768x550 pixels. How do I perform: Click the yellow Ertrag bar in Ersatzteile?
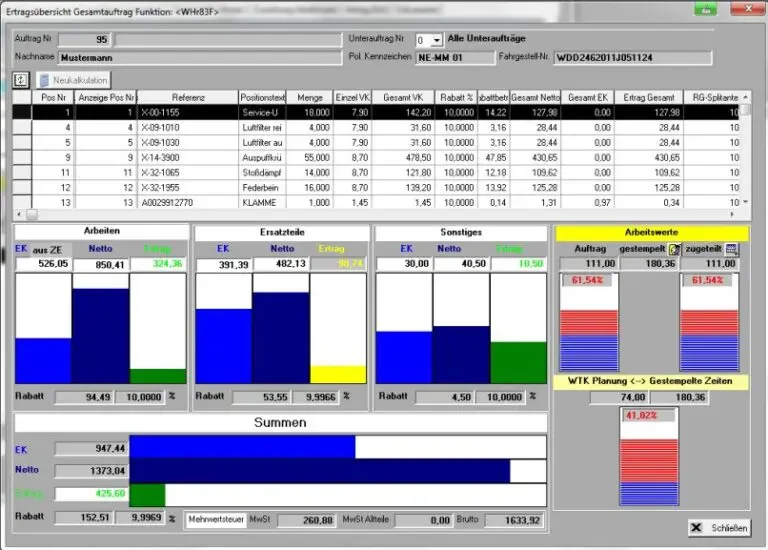[x=338, y=374]
